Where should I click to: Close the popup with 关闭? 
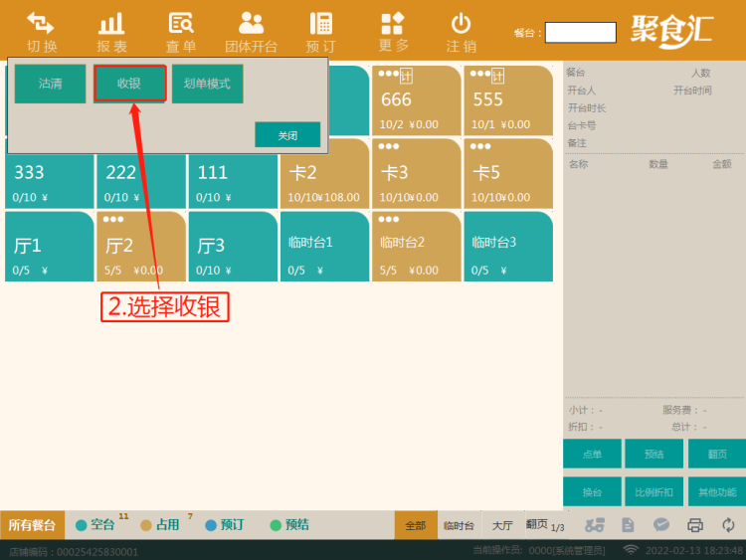[287, 135]
